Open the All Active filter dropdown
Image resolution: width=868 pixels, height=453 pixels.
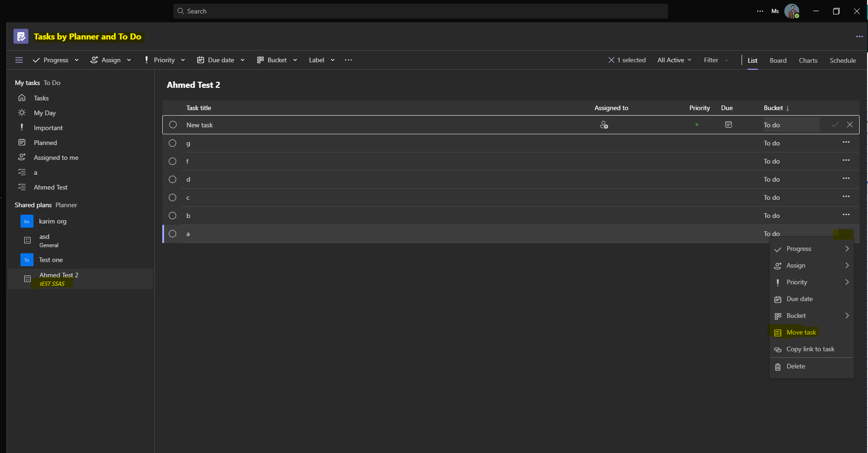tap(675, 60)
